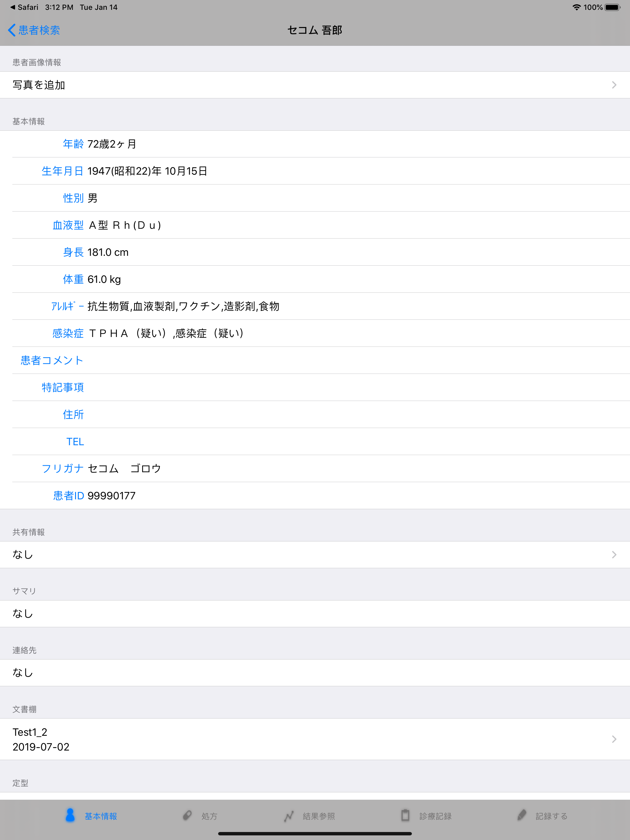Viewport: 630px width, 840px height.
Task: Switch to the 結果参照 tab label
Action: 319,816
